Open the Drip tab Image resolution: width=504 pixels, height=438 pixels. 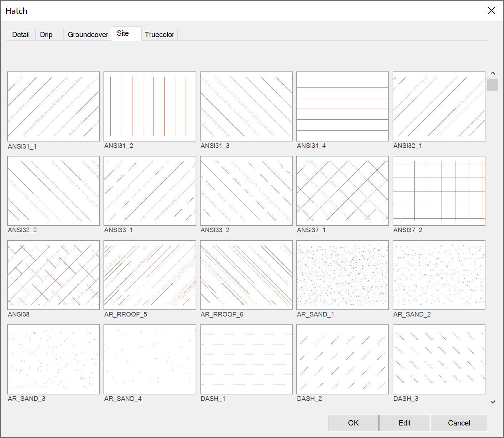(49, 35)
